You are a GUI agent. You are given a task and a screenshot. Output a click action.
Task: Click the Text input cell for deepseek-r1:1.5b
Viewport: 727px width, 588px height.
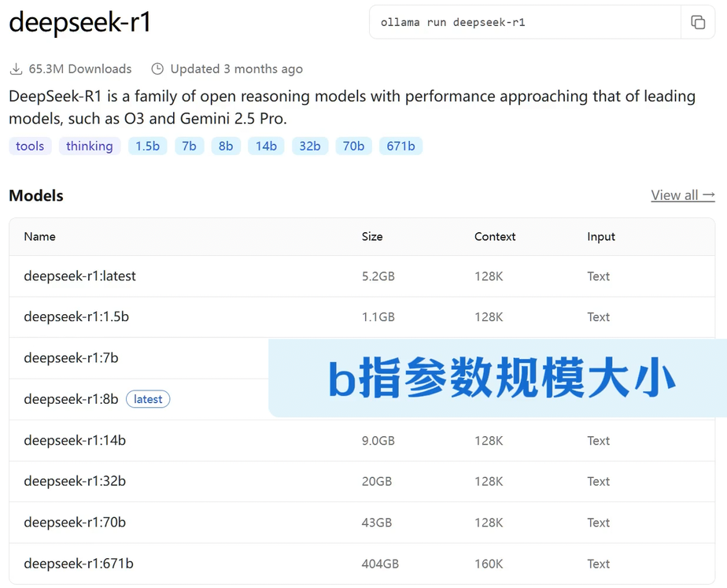click(599, 317)
